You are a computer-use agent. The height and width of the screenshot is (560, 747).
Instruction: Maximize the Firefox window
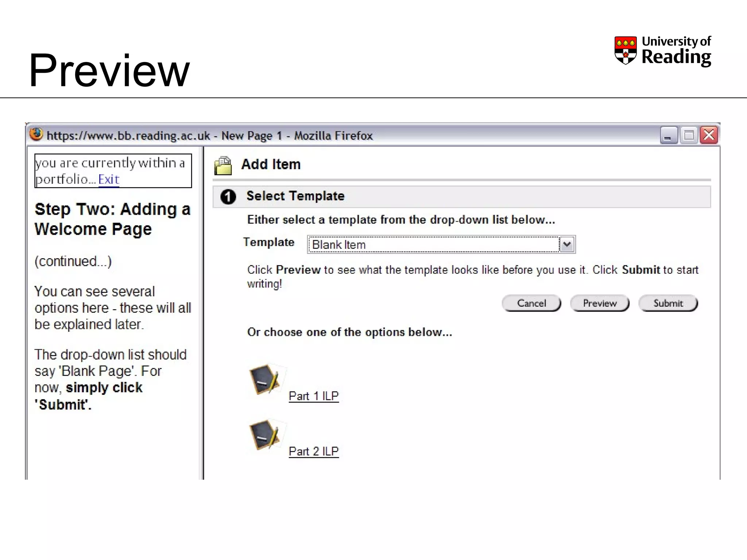pos(689,136)
